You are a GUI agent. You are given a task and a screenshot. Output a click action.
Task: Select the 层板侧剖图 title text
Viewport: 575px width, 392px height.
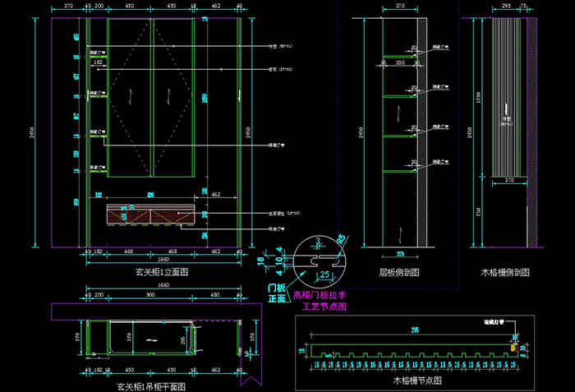coord(399,271)
